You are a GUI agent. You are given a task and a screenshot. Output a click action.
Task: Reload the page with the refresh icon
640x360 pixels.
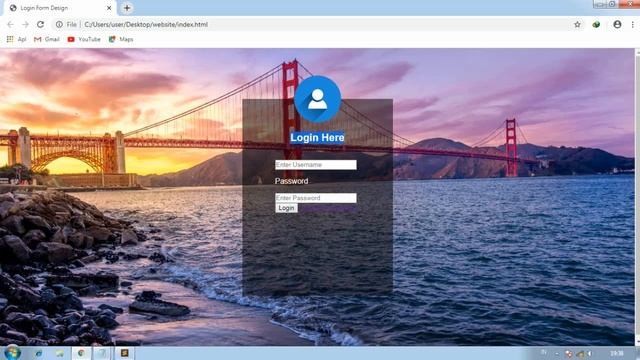coord(40,24)
